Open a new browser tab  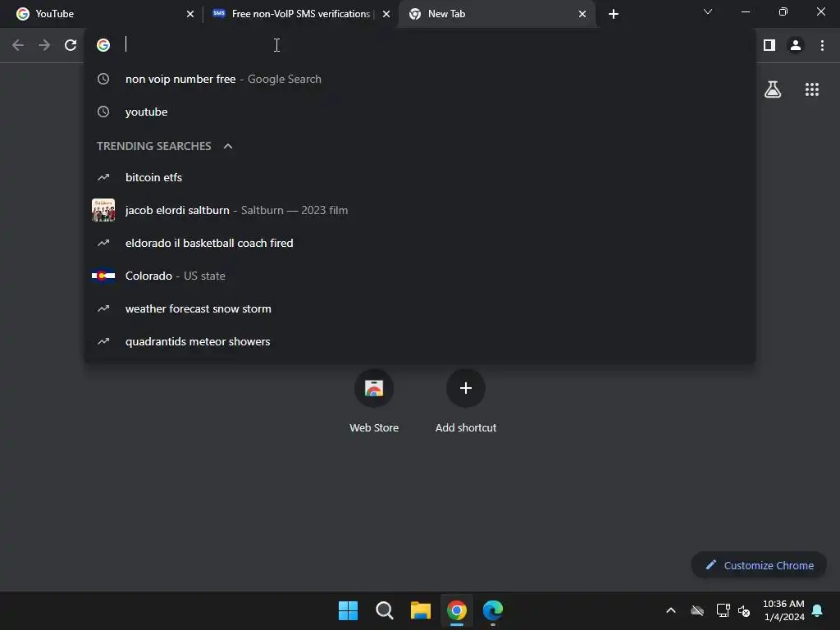[614, 14]
